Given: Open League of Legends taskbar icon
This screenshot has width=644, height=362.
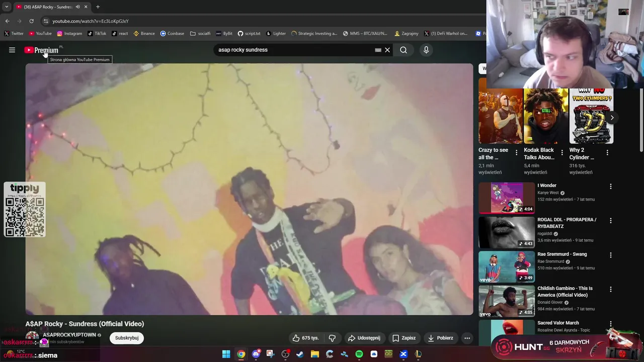Looking at the screenshot, I should (418, 354).
